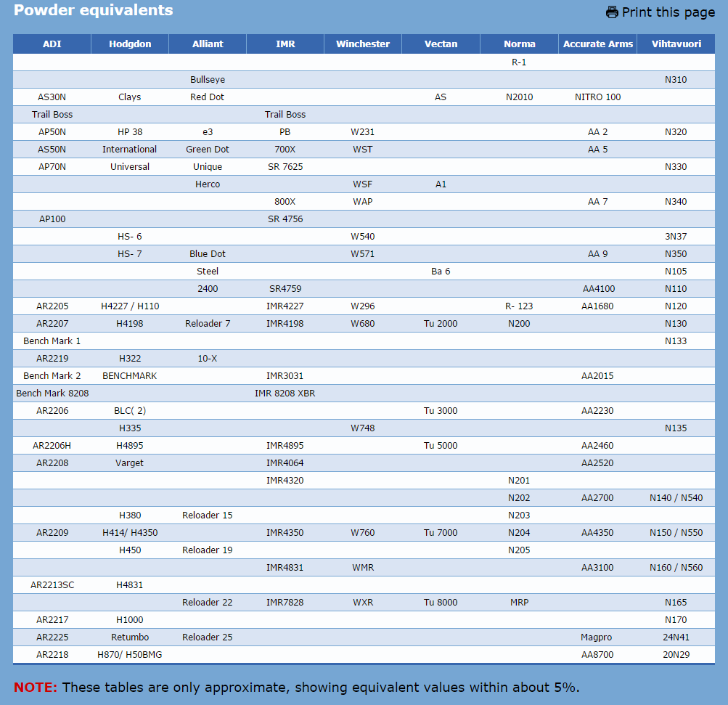Image resolution: width=728 pixels, height=705 pixels.
Task: Click the N310 cell
Action: (676, 80)
